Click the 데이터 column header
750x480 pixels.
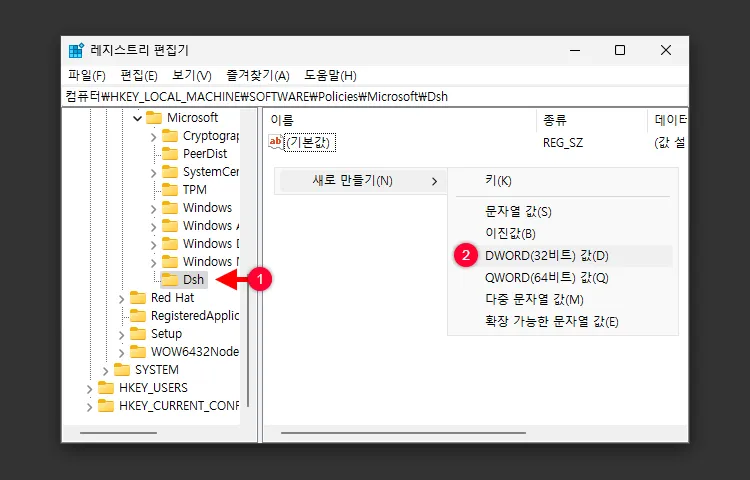pos(668,120)
